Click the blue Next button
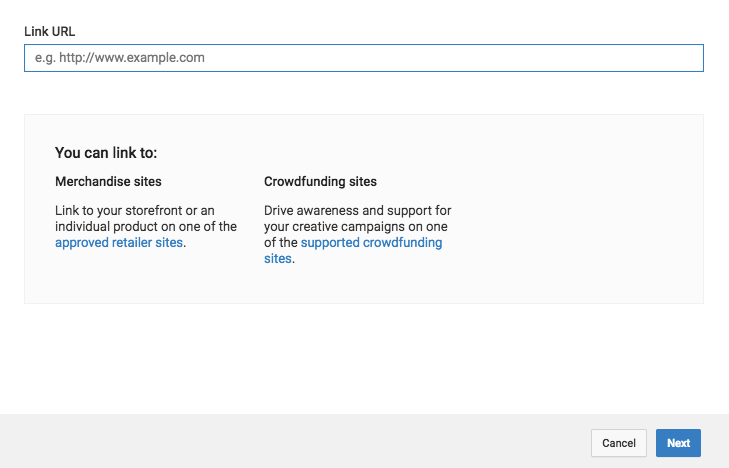Image resolution: width=729 pixels, height=468 pixels. pyautogui.click(x=678, y=443)
